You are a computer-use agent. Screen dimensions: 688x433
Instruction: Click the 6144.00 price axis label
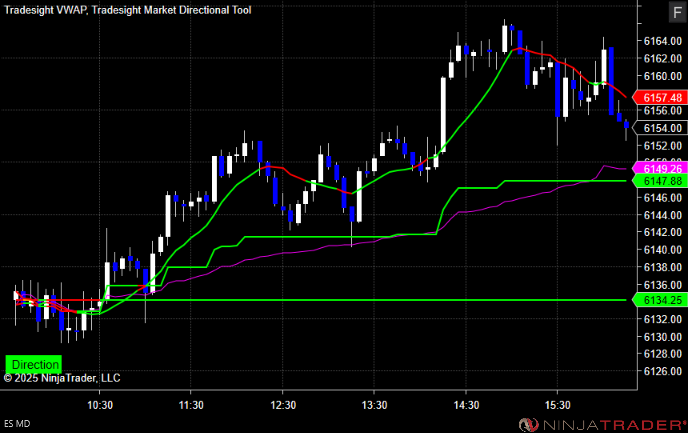click(663, 215)
